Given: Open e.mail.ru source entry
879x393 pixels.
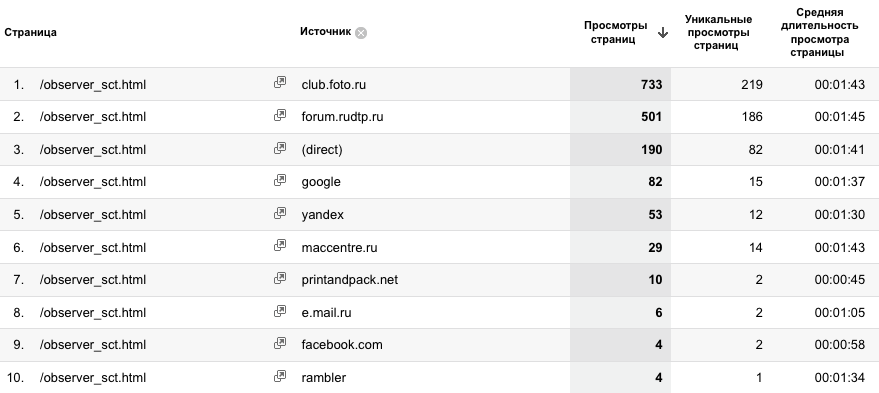Looking at the screenshot, I should (326, 312).
